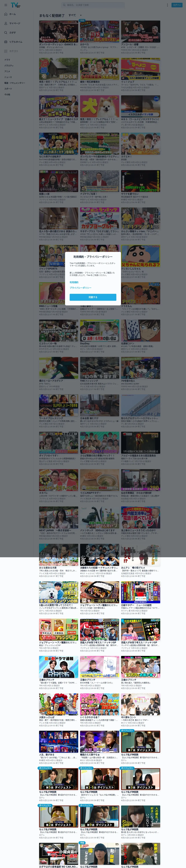
Task: Click おとな旅あるき旅 title text
Action: coord(48,568)
